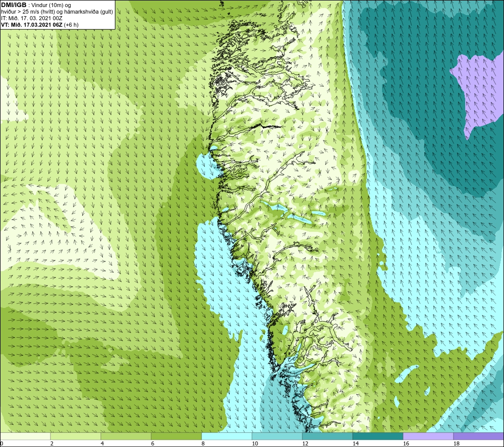Click the "DMI/IGB : Vindur (10m) og" title line
The image size is (504, 447).
click(x=36, y=5)
